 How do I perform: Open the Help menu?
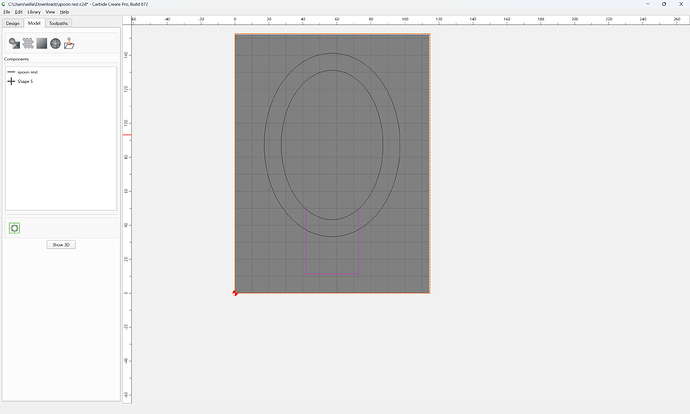point(64,12)
